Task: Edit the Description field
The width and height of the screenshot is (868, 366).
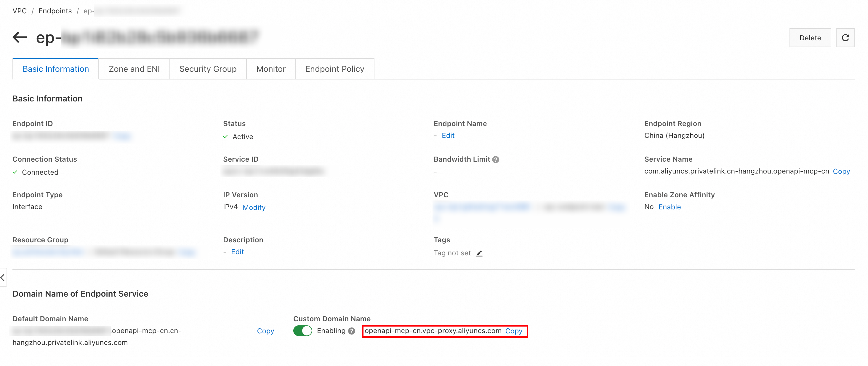Action: pos(237,252)
